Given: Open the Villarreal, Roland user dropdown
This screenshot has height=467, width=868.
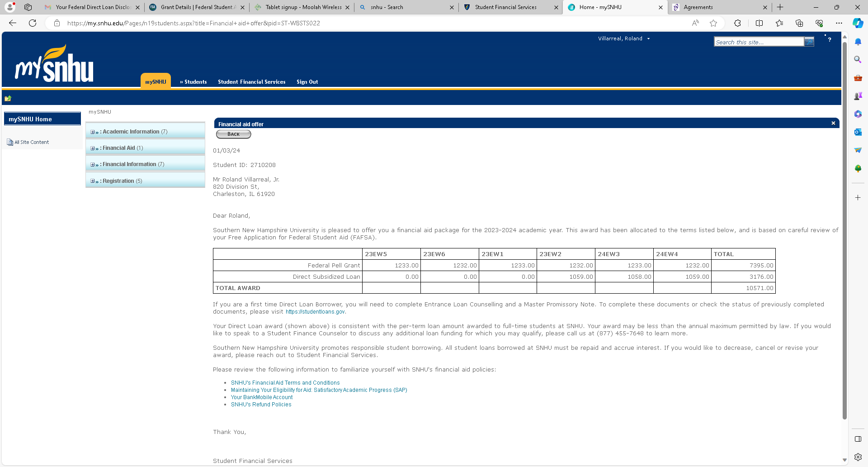Looking at the screenshot, I should pyautogui.click(x=624, y=38).
